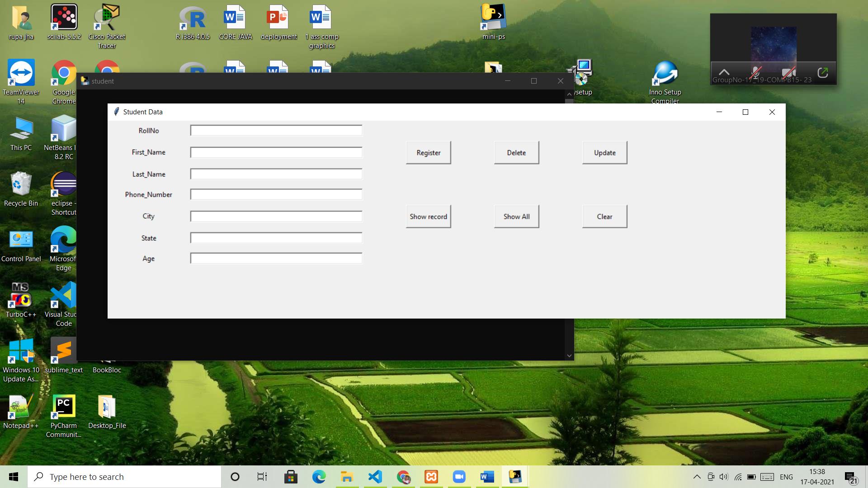Open Visual Studio Code from taskbar
Viewport: 868px width, 488px height.
[375, 477]
